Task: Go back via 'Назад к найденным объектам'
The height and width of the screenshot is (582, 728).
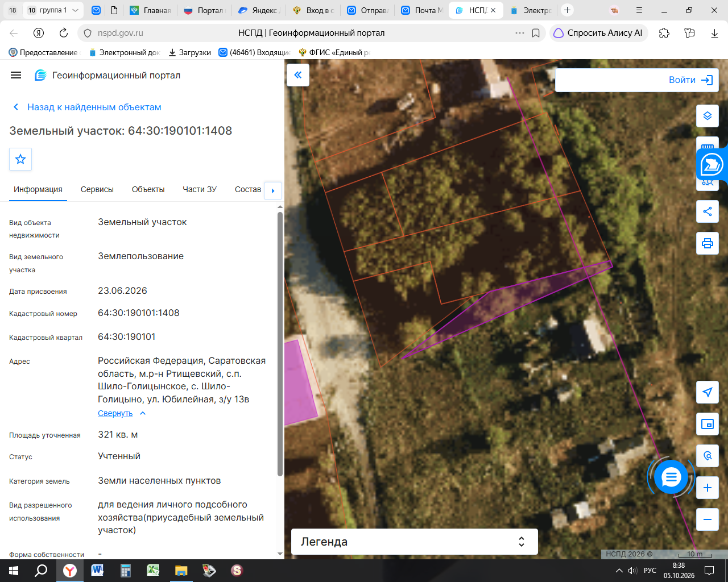Action: point(87,107)
